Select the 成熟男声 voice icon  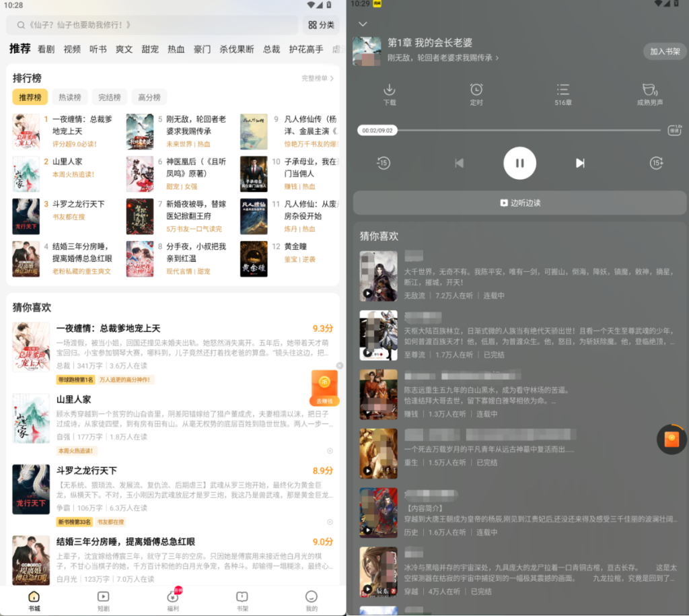[649, 90]
